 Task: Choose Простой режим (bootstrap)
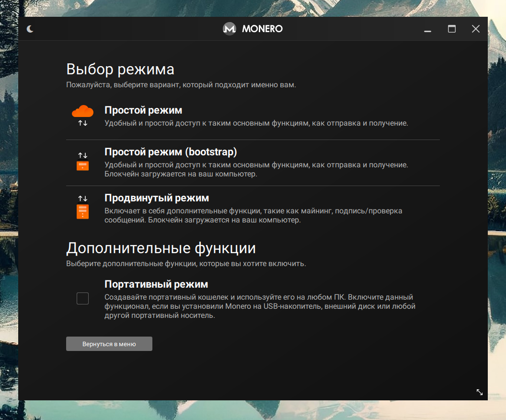(171, 152)
